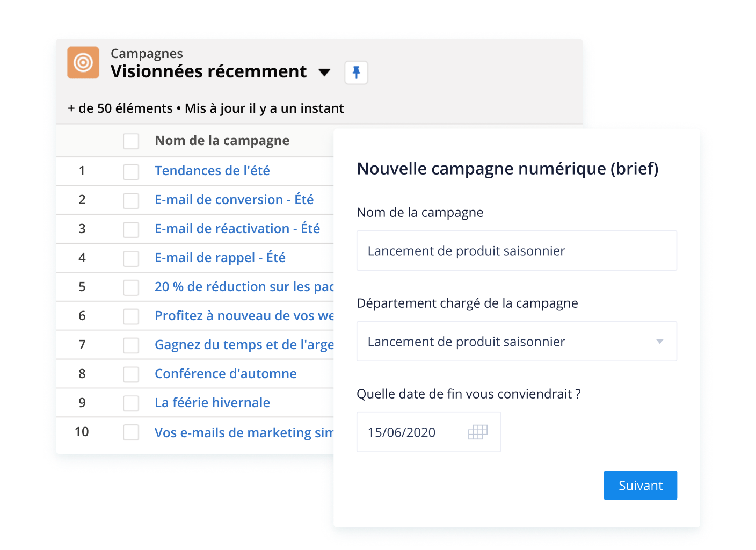Check the Tendances de l'été row checkbox
The height and width of the screenshot is (550, 756).
[x=131, y=171]
